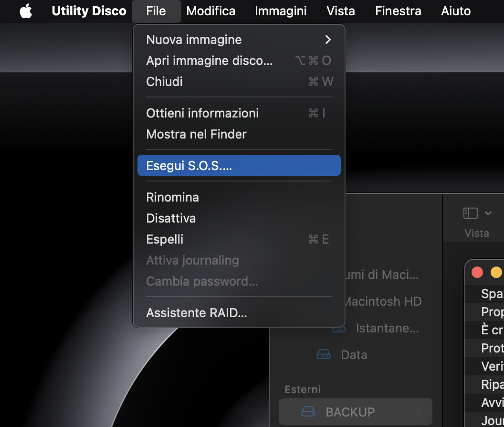This screenshot has height=427, width=504.
Task: Open Assistente RAID from the File menu
Action: [197, 313]
